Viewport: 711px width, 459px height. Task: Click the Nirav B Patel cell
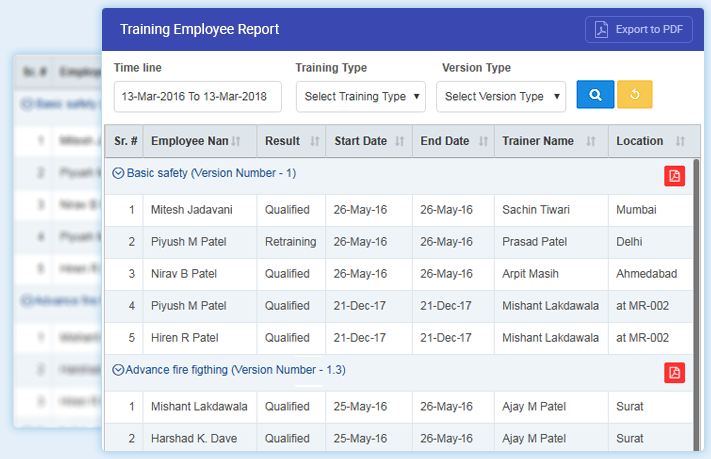[200, 274]
